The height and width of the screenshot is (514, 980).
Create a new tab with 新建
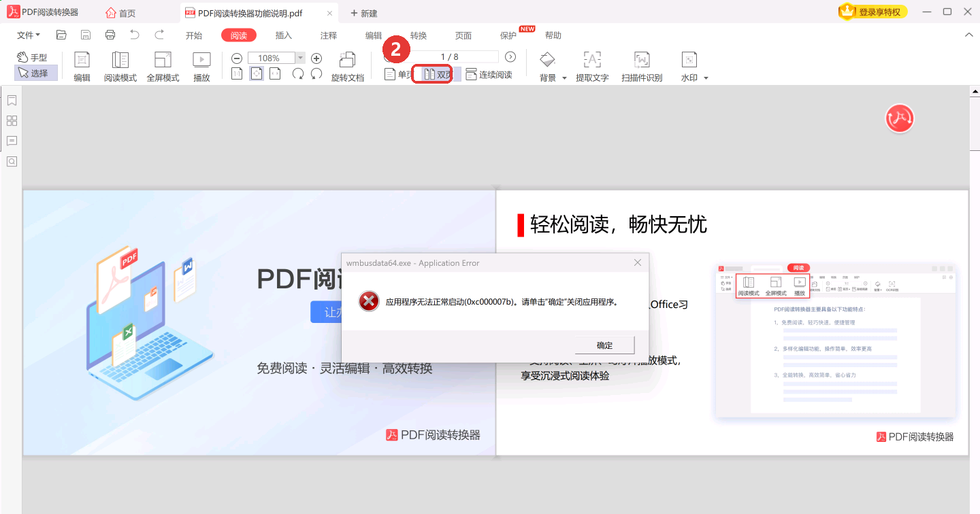coord(364,14)
